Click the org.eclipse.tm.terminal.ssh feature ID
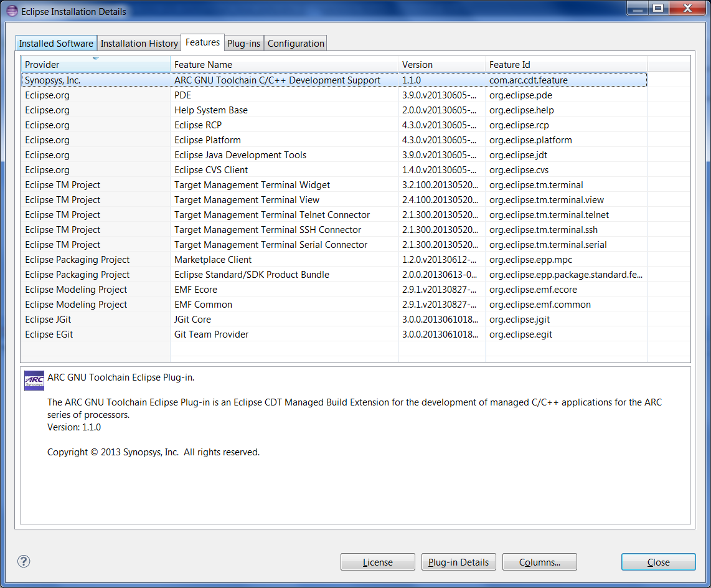 coord(544,230)
